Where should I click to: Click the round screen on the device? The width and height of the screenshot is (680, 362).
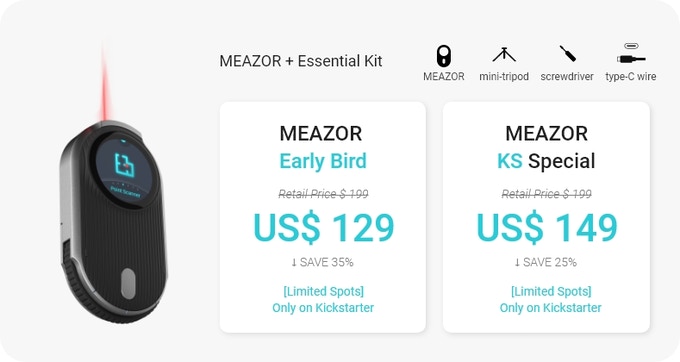(124, 170)
